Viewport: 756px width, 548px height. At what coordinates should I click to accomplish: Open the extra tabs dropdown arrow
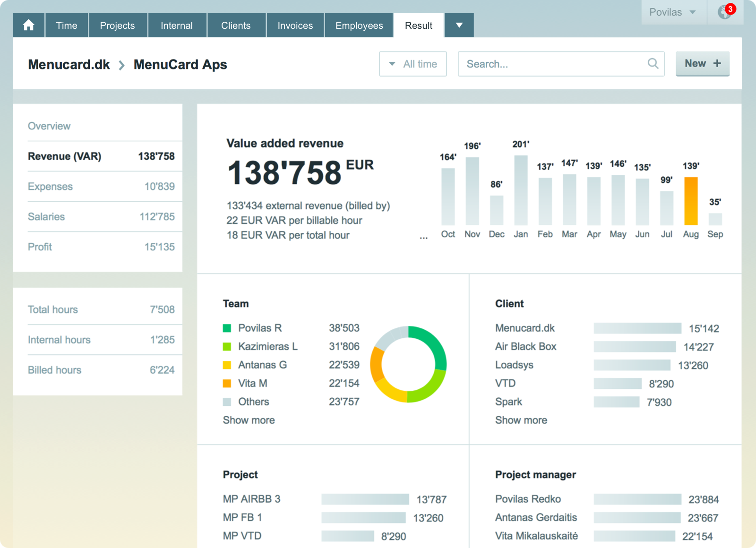coord(459,26)
